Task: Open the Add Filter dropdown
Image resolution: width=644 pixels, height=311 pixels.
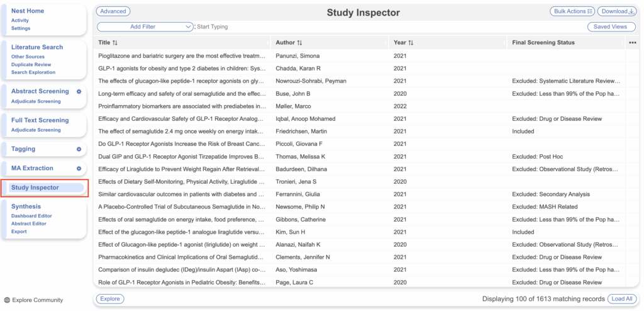Action: point(145,27)
